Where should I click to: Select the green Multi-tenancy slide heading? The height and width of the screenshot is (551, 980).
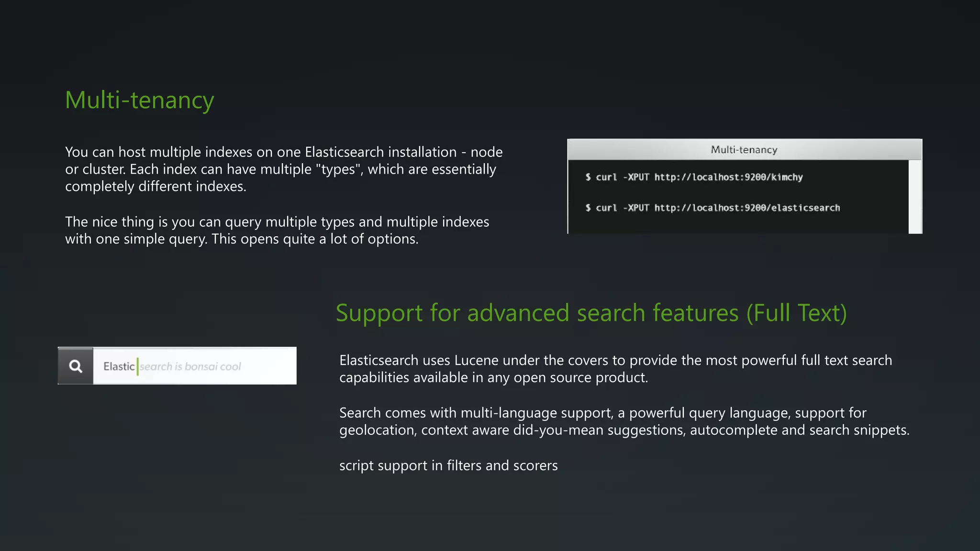pyautogui.click(x=139, y=100)
